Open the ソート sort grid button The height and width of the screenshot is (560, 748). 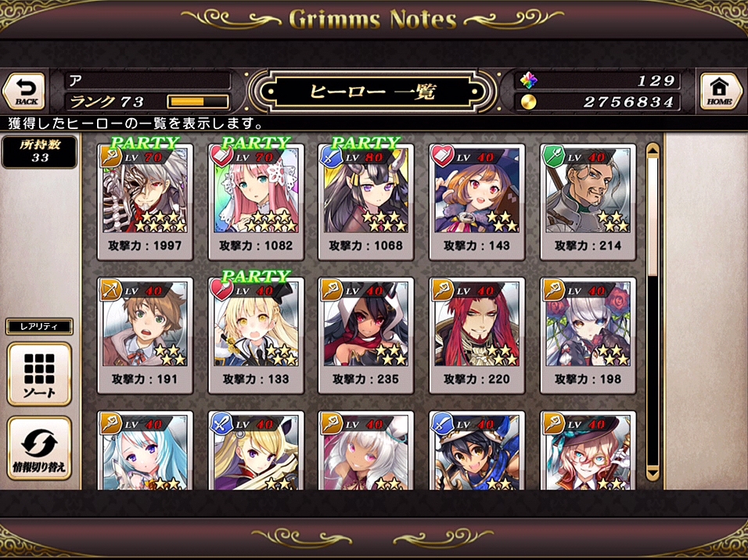click(39, 375)
